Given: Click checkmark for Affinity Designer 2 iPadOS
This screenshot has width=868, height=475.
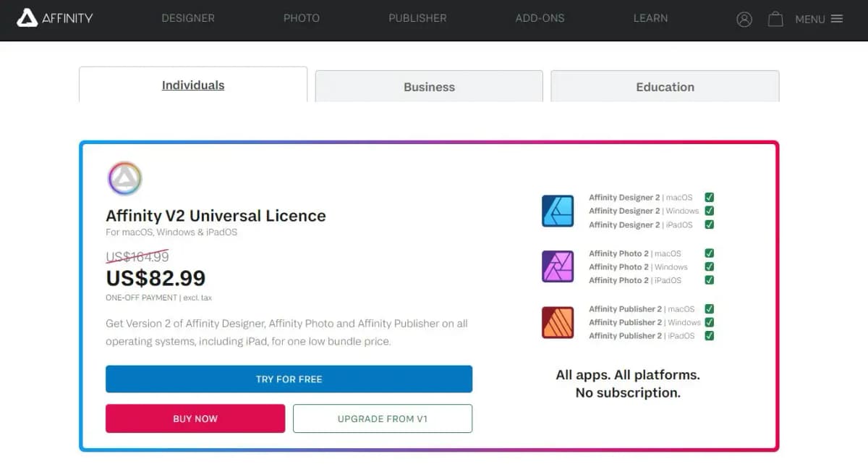Looking at the screenshot, I should click(x=710, y=224).
